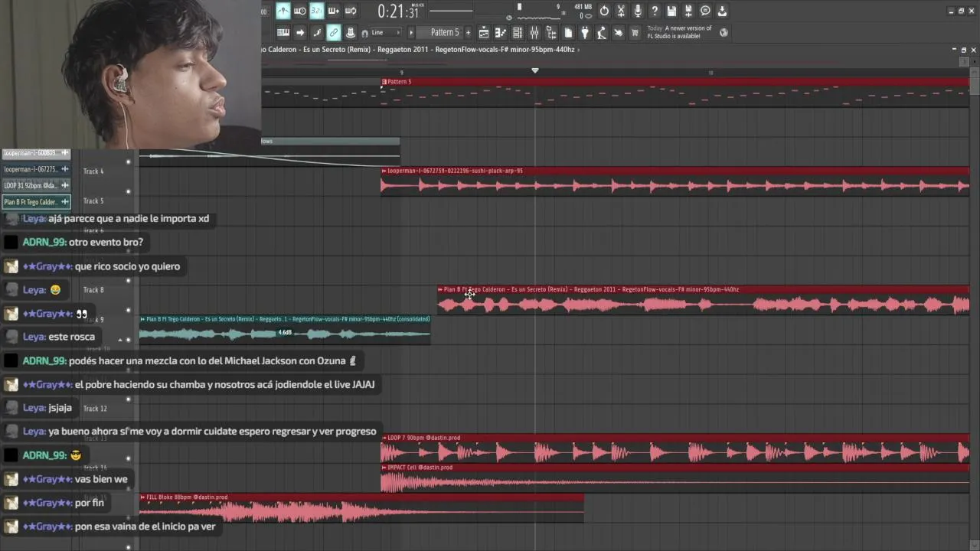Screen dimensions: 980x551
Task: Click the export download icon
Action: tap(722, 11)
